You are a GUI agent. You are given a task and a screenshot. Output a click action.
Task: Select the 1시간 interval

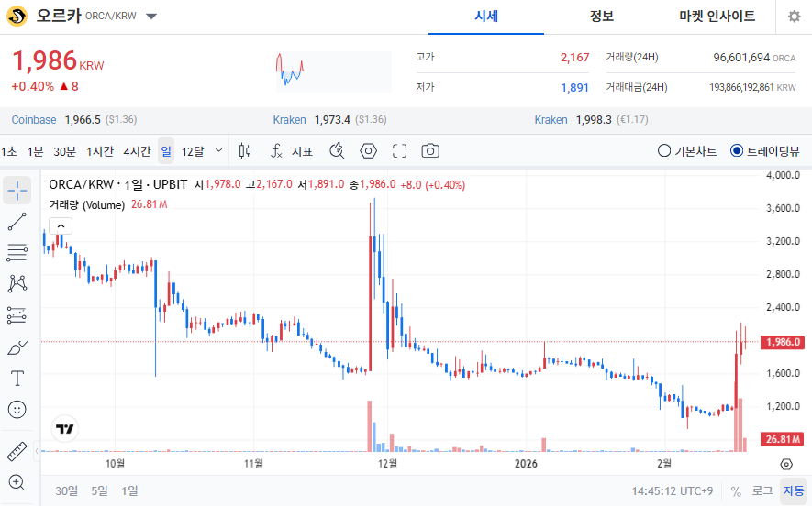(x=100, y=151)
